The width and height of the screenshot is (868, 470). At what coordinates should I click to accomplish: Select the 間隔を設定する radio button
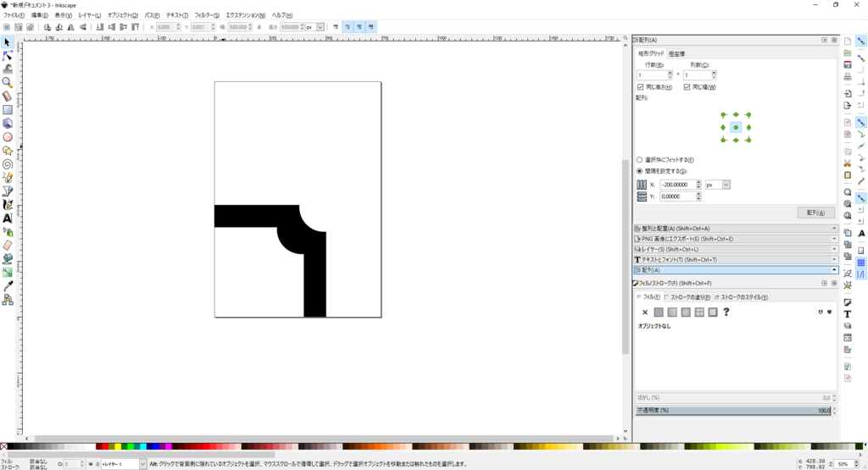point(639,171)
